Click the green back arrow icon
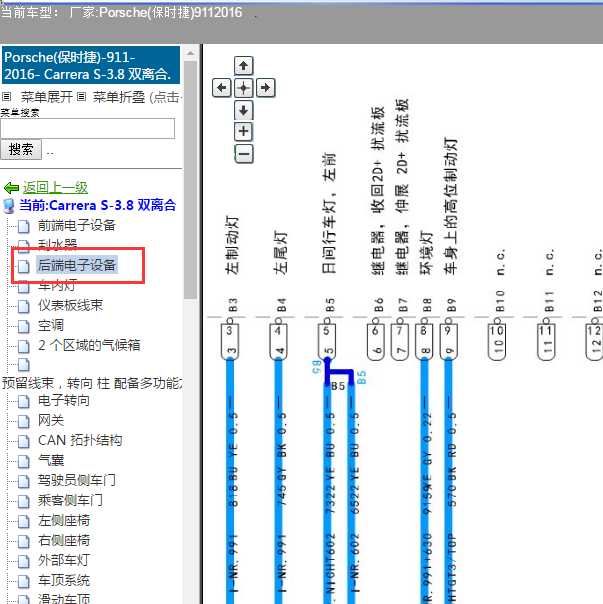Screen dimensions: 603x604 point(11,188)
